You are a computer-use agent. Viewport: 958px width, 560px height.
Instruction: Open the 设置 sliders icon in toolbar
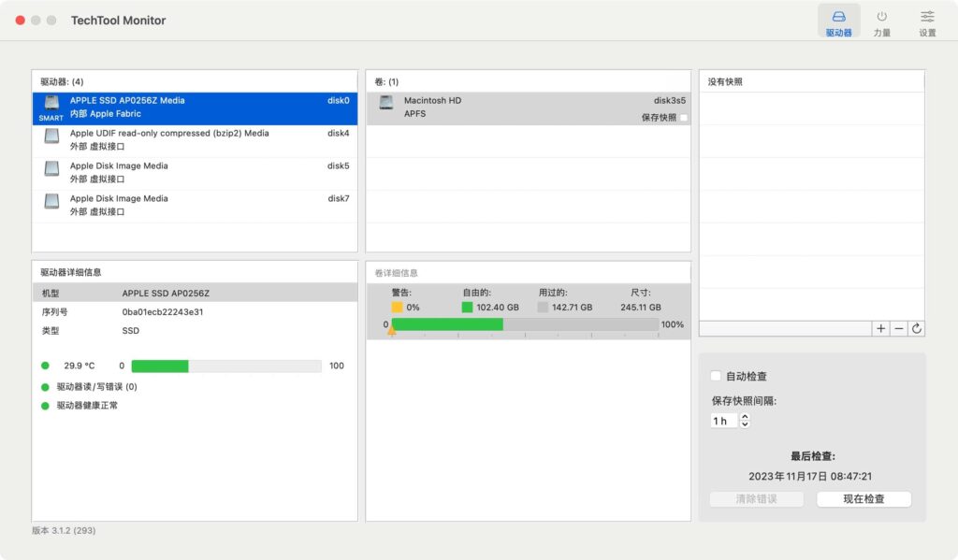click(x=926, y=21)
